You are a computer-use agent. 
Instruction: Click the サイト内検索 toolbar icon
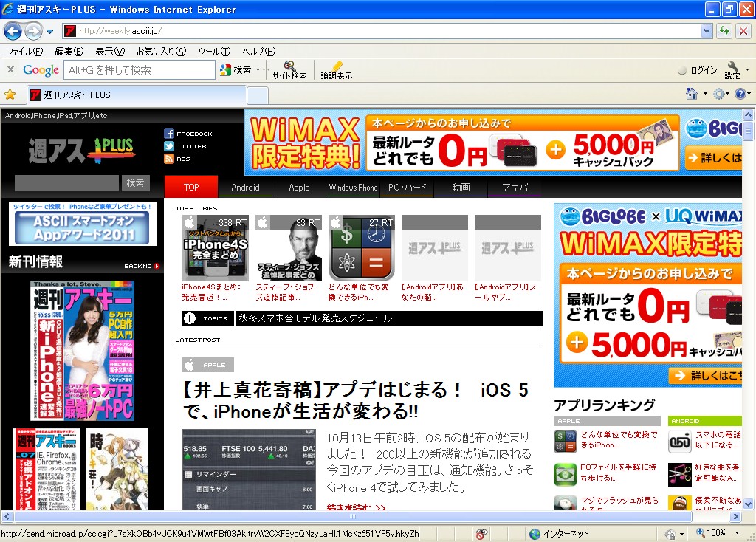tap(289, 70)
